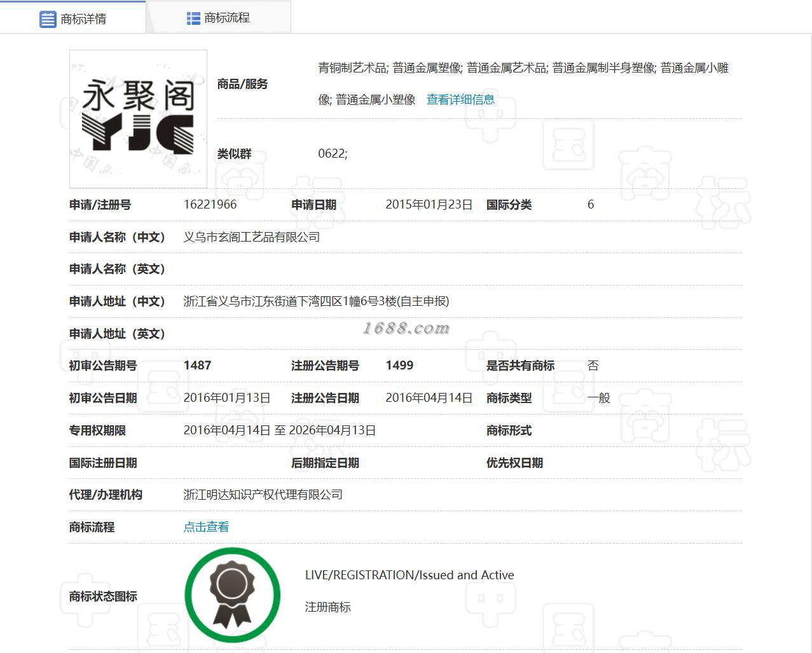The width and height of the screenshot is (812, 653).
Task: Click the 申请人地址（英文） field label
Action: 117,334
